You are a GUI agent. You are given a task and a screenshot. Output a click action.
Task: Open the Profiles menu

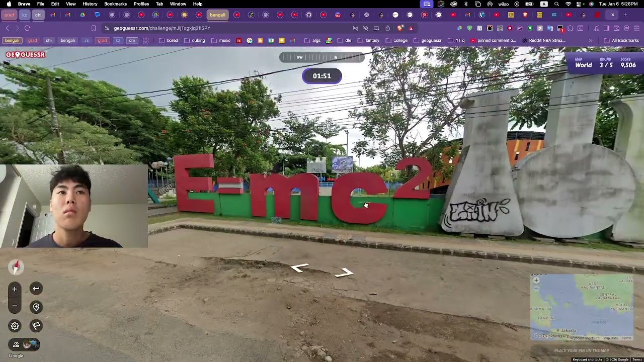point(141,4)
